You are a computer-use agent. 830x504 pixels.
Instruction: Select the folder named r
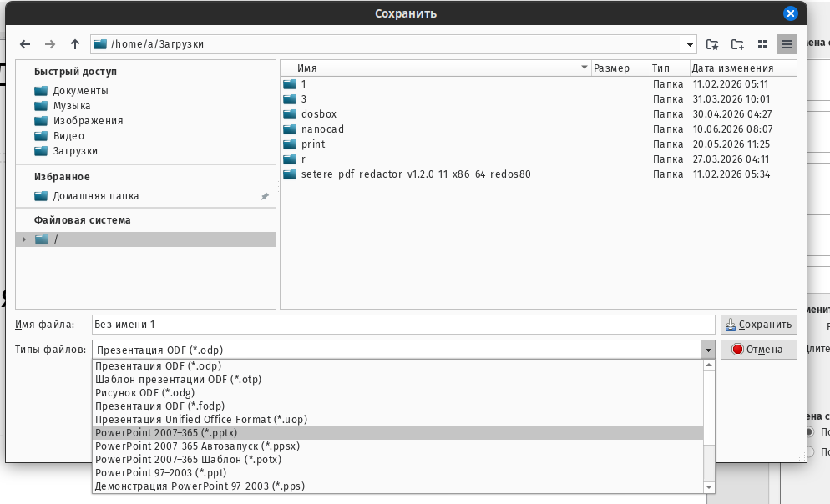[x=303, y=159]
